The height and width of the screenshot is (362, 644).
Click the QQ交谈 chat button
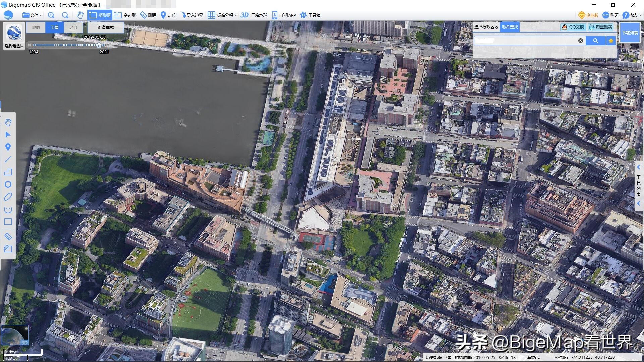click(573, 27)
